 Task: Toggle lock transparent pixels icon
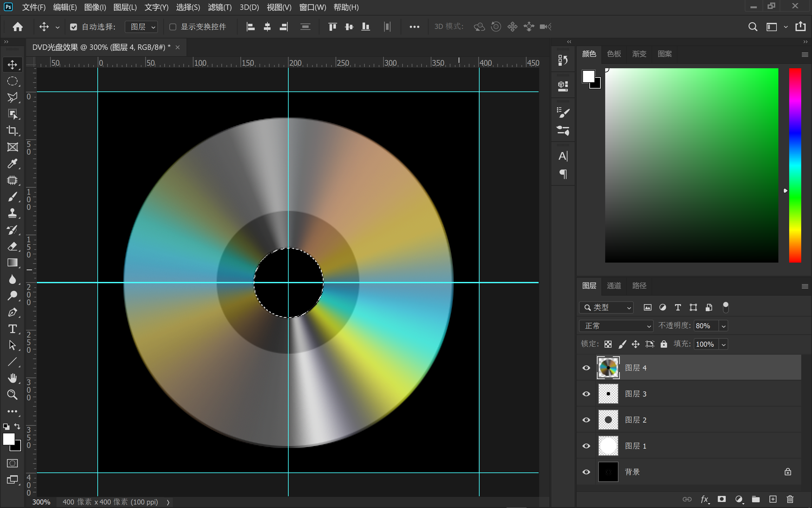pos(608,344)
